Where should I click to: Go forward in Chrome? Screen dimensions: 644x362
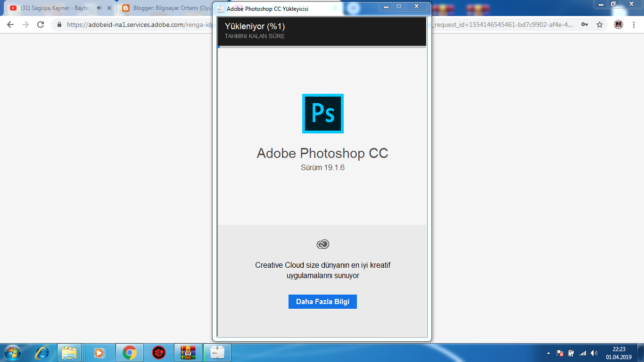point(25,25)
